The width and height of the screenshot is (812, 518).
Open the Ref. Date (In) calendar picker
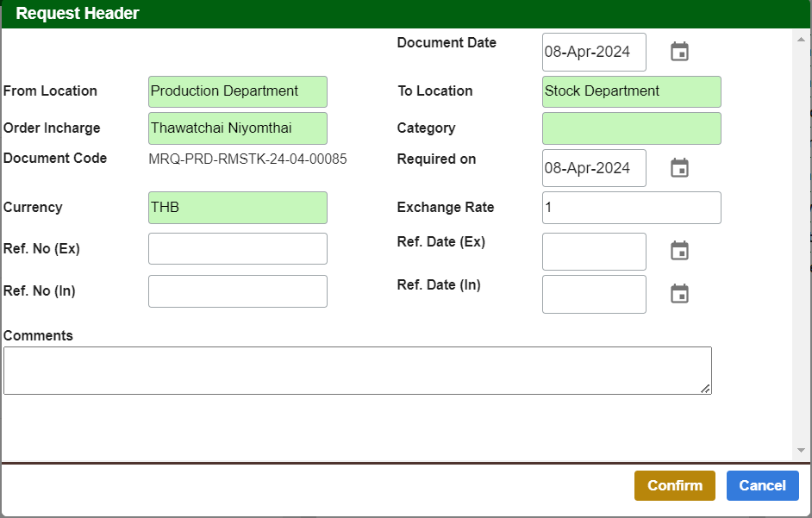coord(679,294)
